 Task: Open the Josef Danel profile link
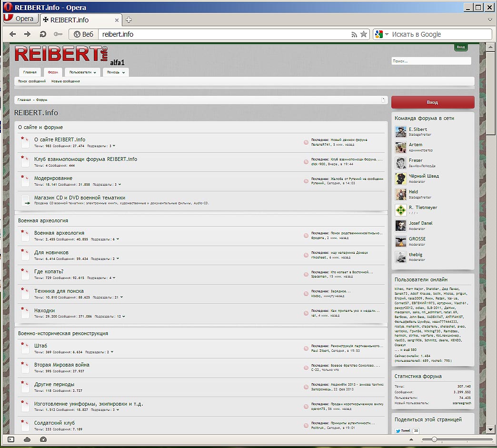point(420,223)
